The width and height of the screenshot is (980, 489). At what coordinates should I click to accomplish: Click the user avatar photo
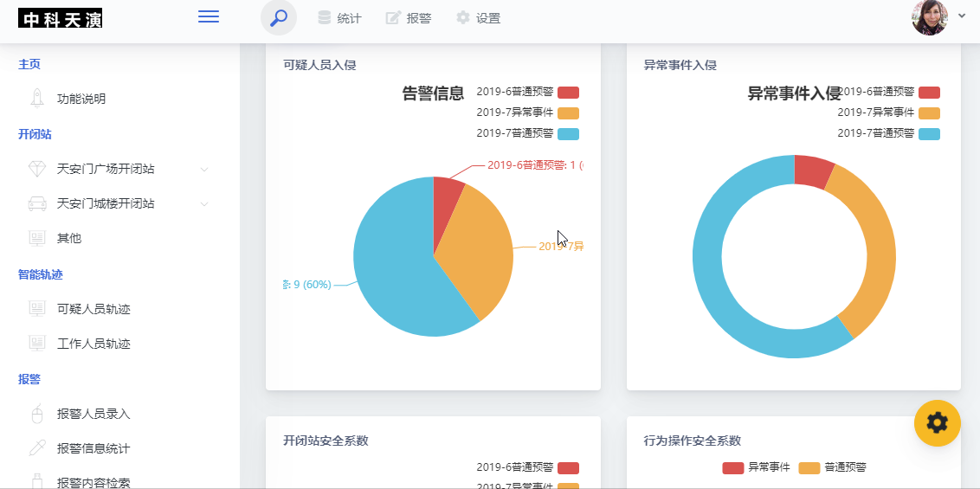[929, 17]
